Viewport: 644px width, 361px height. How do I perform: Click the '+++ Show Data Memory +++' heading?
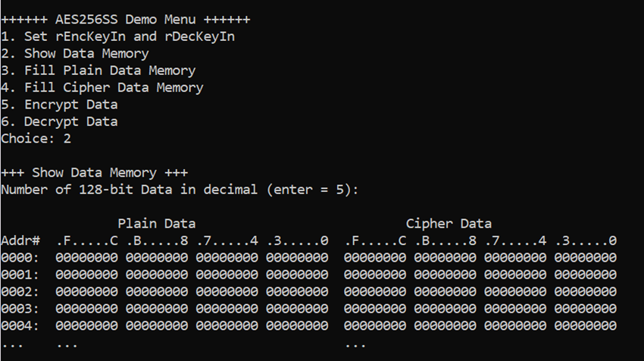tap(95, 173)
